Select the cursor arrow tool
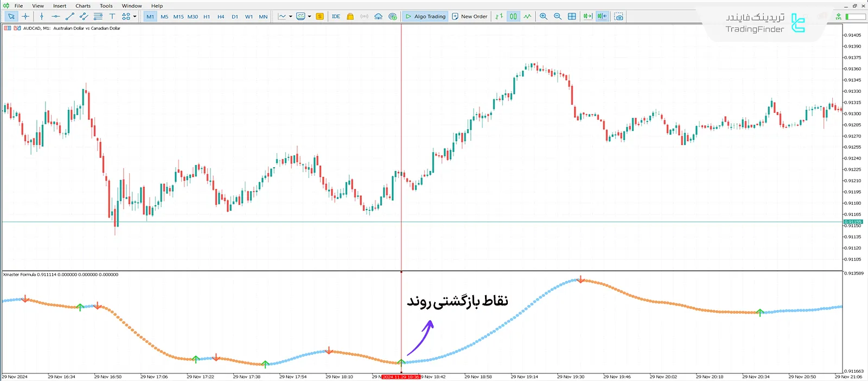The height and width of the screenshot is (381, 868). click(x=11, y=16)
